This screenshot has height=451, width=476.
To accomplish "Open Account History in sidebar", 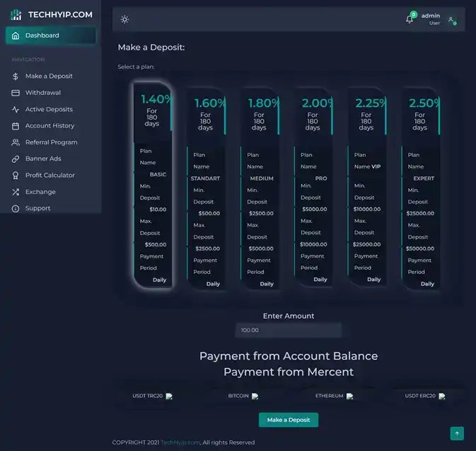I will (49, 126).
